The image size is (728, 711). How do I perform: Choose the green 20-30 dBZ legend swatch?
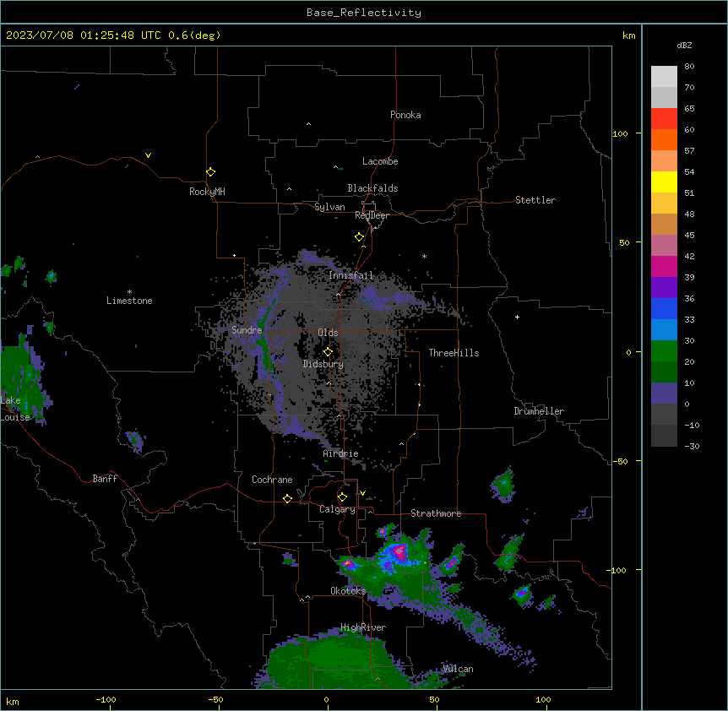click(664, 351)
